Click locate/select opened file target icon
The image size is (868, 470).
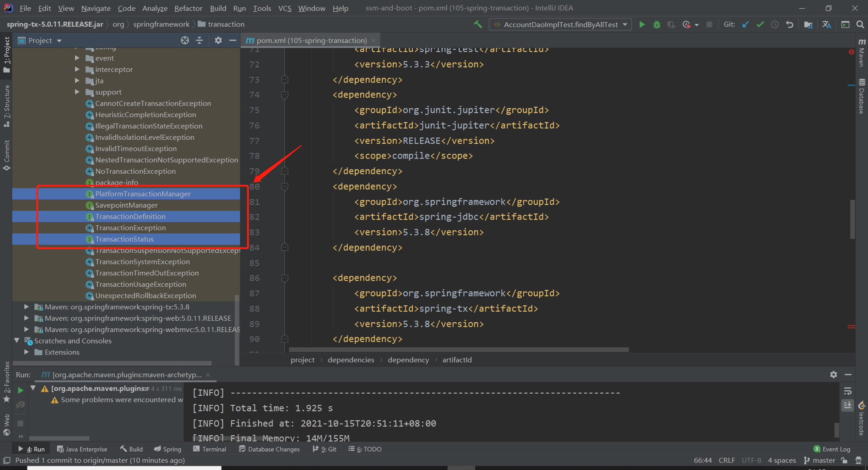click(x=185, y=40)
